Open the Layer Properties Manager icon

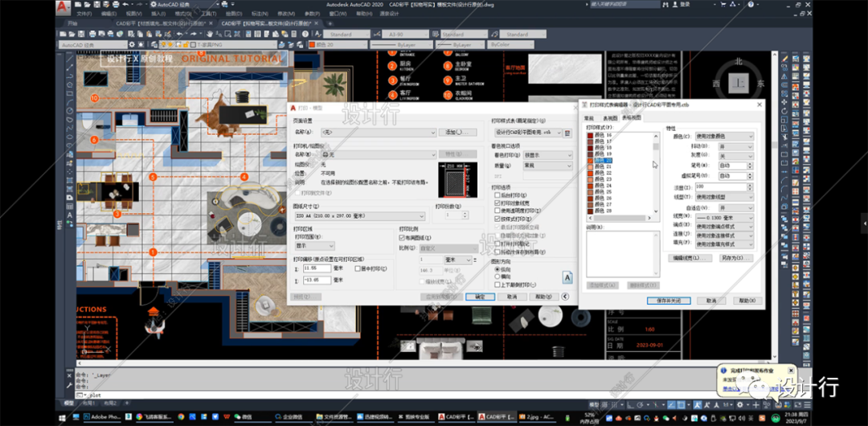(154, 44)
